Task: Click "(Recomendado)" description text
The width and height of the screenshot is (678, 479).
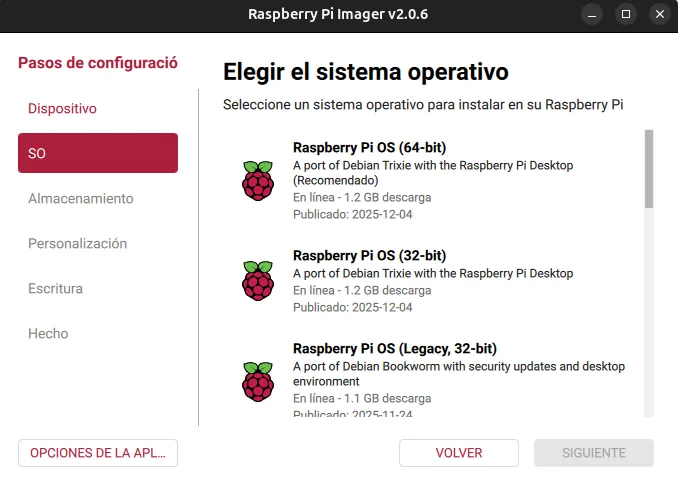Action: click(x=336, y=180)
